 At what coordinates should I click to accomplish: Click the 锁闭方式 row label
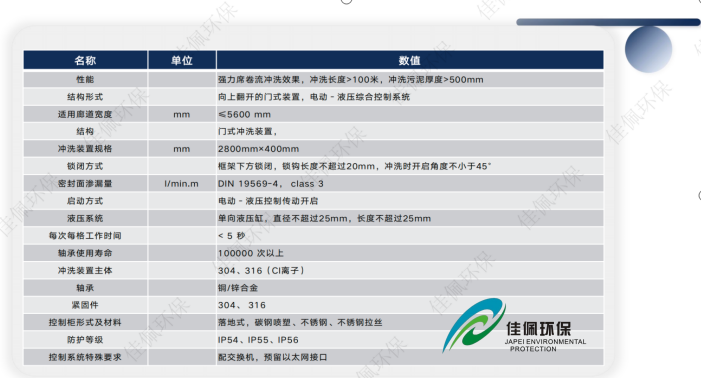85,166
